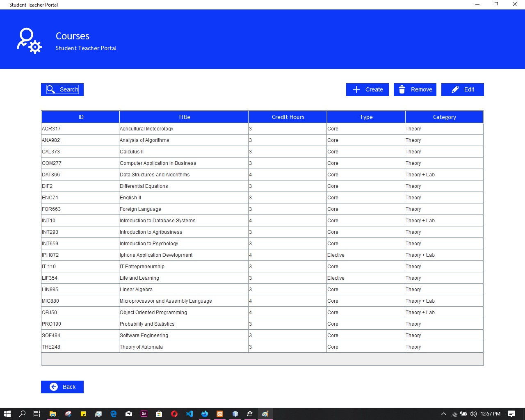Click the user settings logo icon
The width and height of the screenshot is (525, 420).
pyautogui.click(x=29, y=41)
